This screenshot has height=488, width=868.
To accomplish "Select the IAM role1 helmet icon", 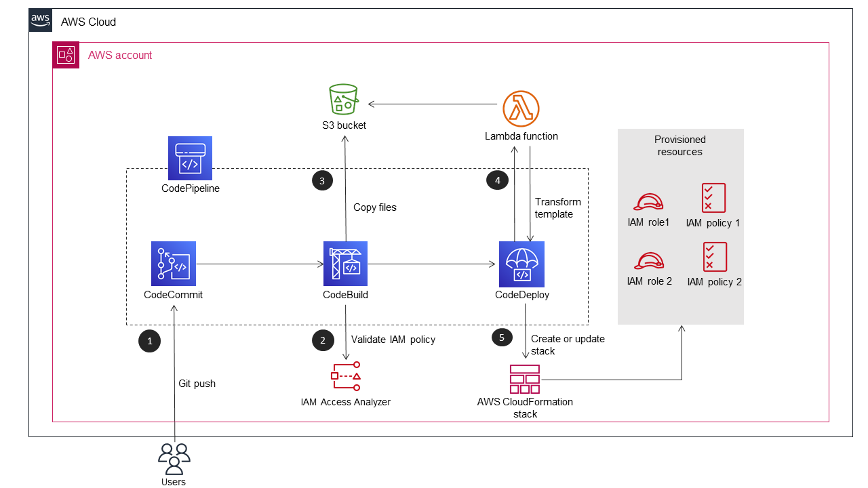I will pos(649,201).
